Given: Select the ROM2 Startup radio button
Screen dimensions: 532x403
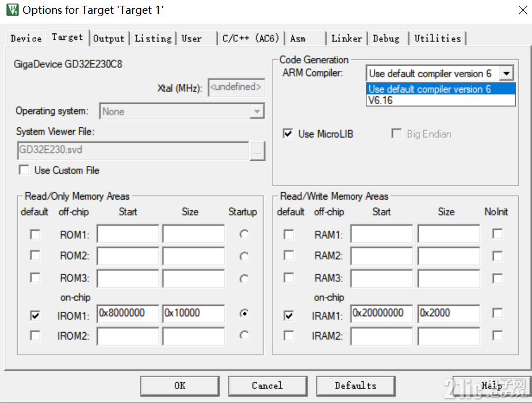Looking at the screenshot, I should pos(244,256).
